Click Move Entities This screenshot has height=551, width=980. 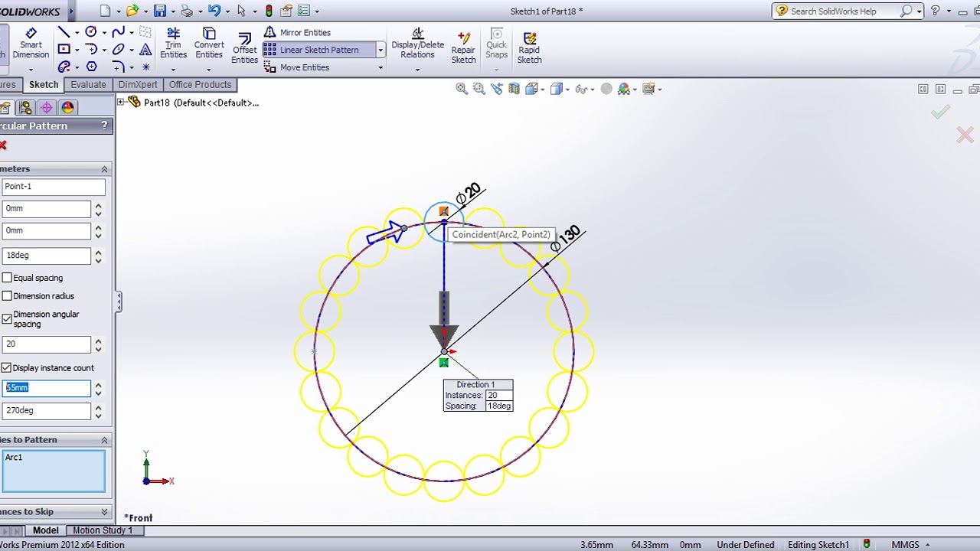[296, 67]
